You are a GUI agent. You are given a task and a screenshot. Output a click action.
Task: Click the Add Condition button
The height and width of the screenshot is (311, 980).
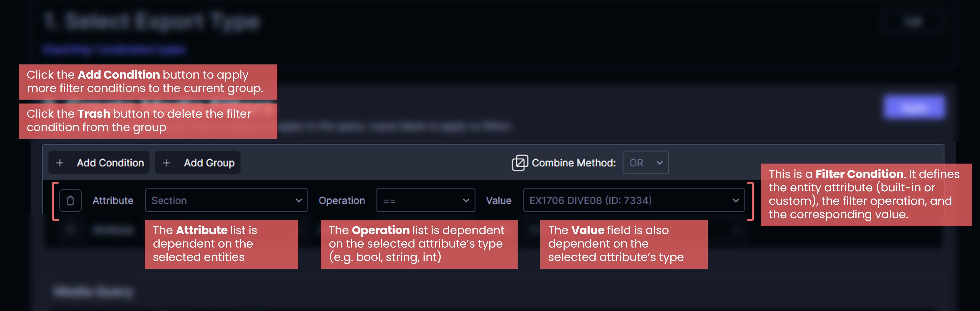tap(99, 163)
